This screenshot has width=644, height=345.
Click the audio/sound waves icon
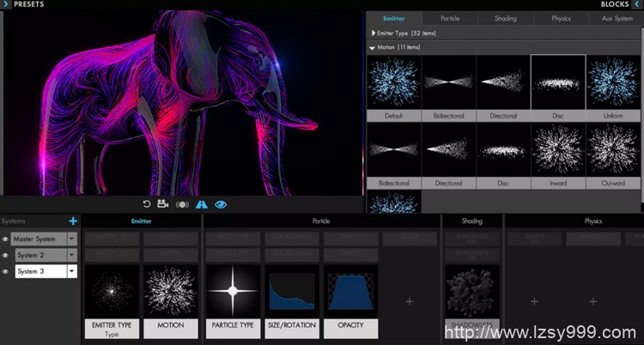click(x=181, y=204)
